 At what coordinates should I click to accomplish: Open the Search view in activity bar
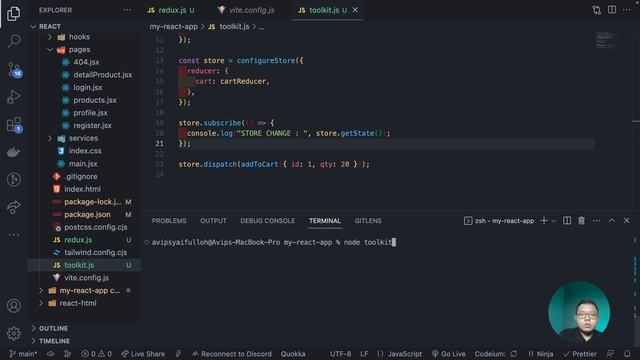(14, 40)
